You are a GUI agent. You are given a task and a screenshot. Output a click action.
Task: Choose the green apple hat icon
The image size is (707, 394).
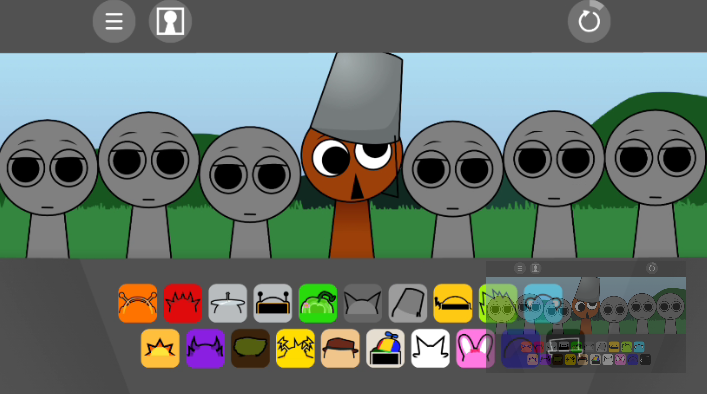tap(318, 303)
